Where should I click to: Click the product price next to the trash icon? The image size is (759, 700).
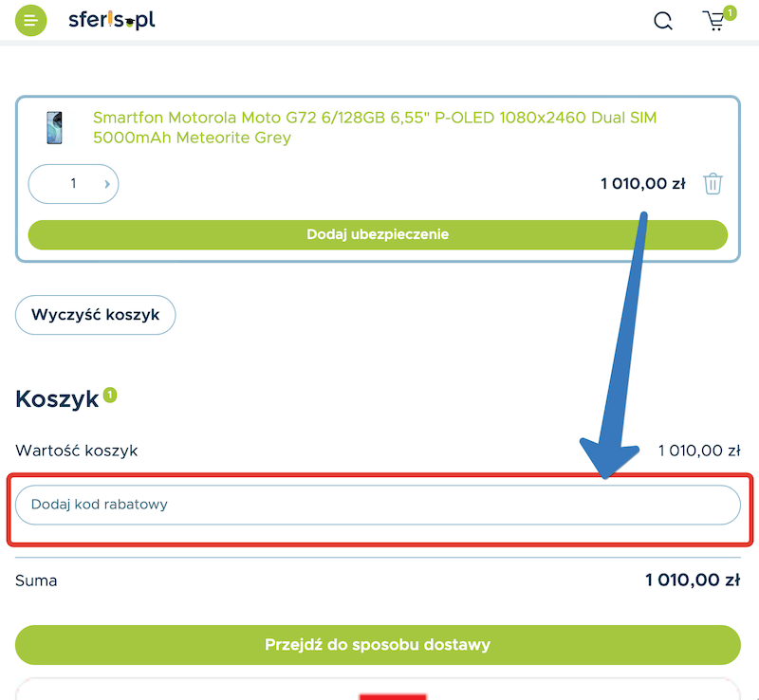click(642, 184)
